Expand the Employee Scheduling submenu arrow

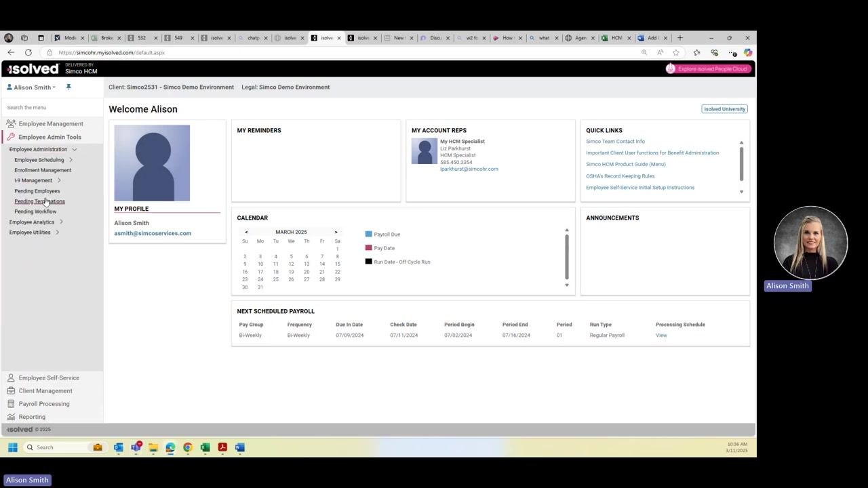click(71, 160)
